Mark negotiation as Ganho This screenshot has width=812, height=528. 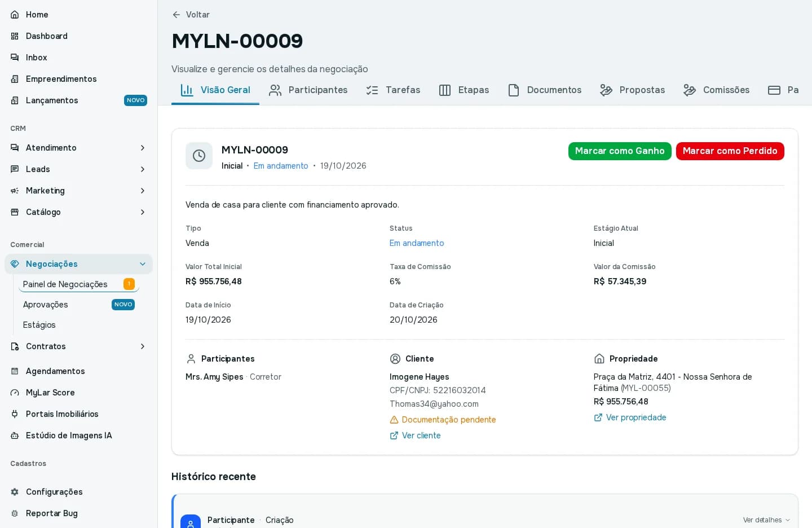click(620, 151)
